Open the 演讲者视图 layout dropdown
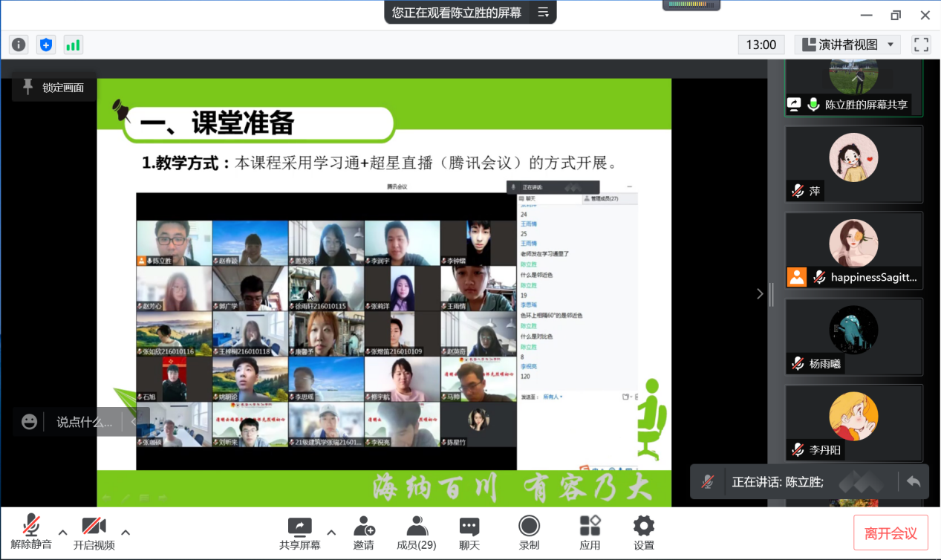Viewport: 941px width, 560px height. 847,45
